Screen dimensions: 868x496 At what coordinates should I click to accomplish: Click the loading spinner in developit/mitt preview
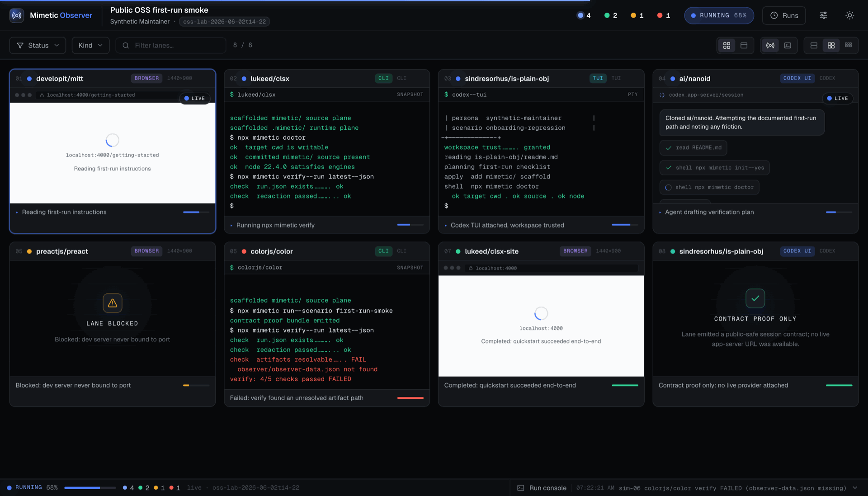pos(113,140)
